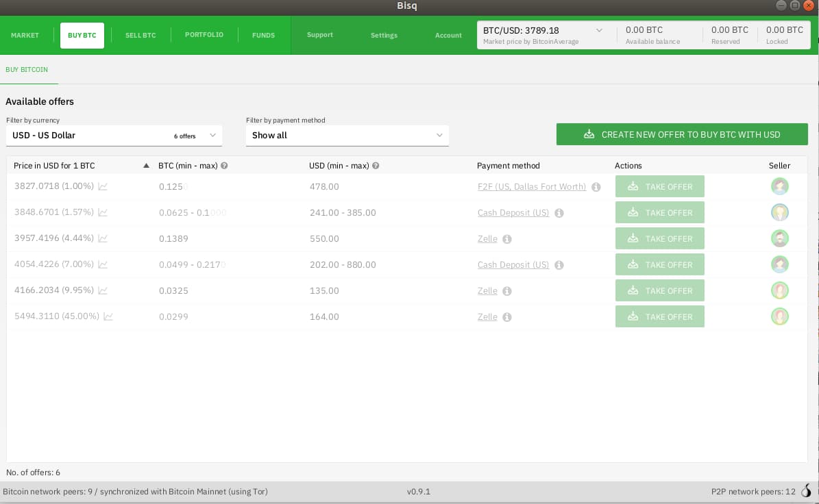Open Cash Deposit (US) link in 3848.6701 row

513,213
